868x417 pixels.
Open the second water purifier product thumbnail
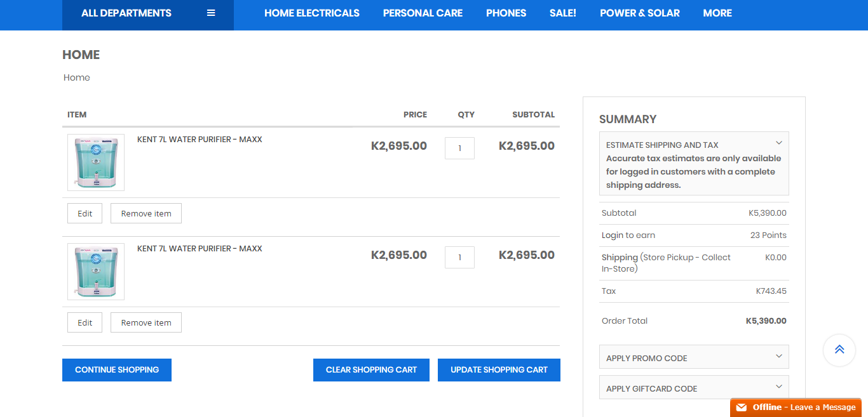coord(96,272)
